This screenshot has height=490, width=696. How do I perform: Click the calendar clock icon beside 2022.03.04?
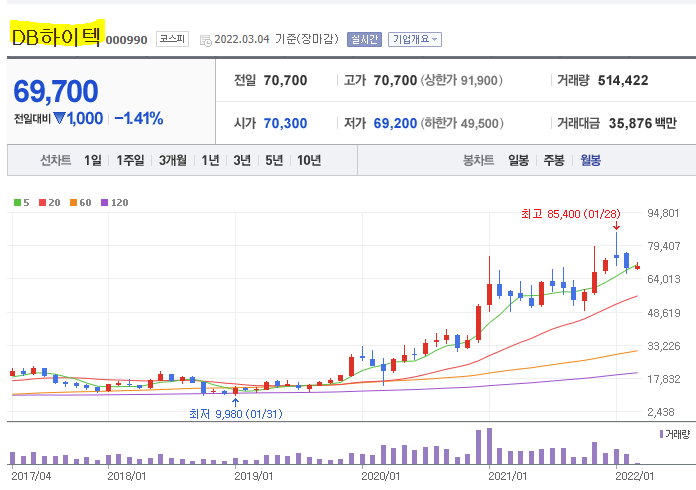pyautogui.click(x=206, y=40)
